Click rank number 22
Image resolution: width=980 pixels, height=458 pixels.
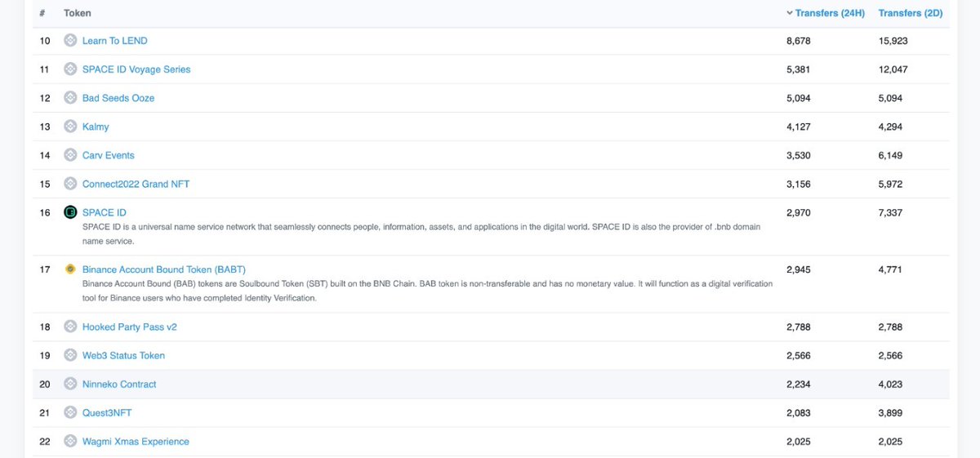[45, 441]
